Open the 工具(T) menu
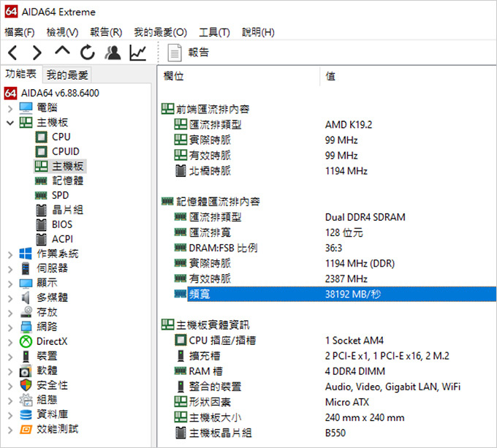The width and height of the screenshot is (497, 448). tap(214, 32)
